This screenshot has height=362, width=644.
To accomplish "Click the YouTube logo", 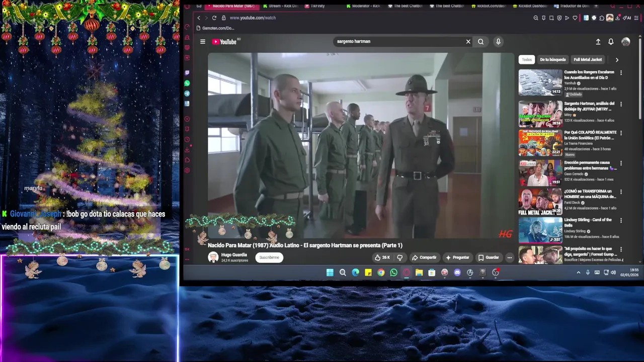I will 224,42.
